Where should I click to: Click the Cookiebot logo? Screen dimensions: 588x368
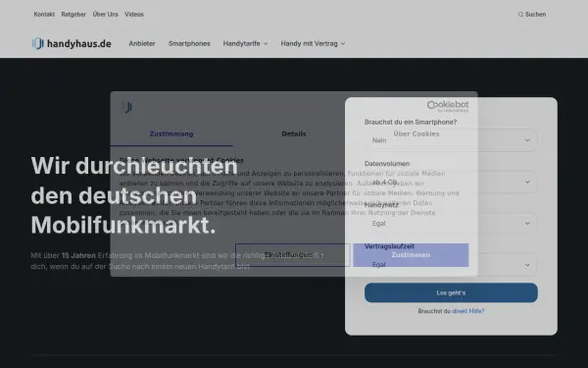[x=448, y=106]
